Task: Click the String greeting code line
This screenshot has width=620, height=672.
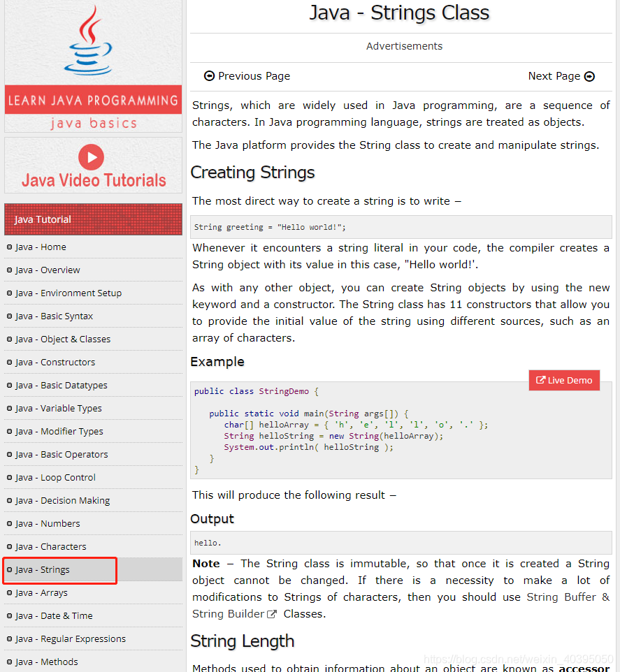Action: (270, 227)
